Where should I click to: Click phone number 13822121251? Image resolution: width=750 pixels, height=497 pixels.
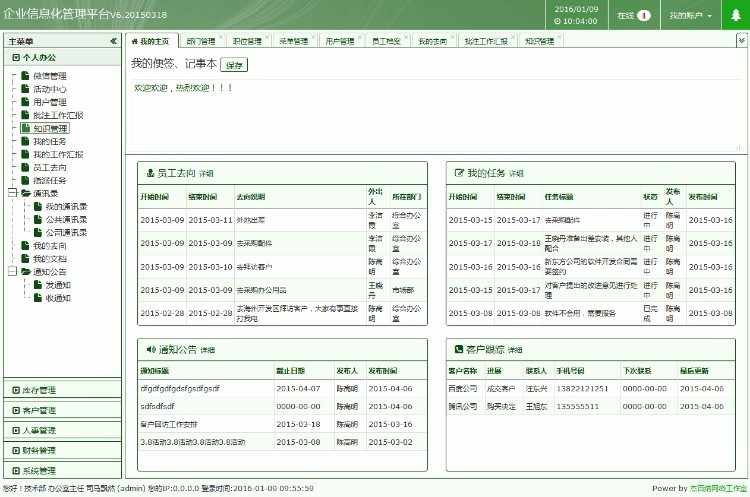coord(582,389)
